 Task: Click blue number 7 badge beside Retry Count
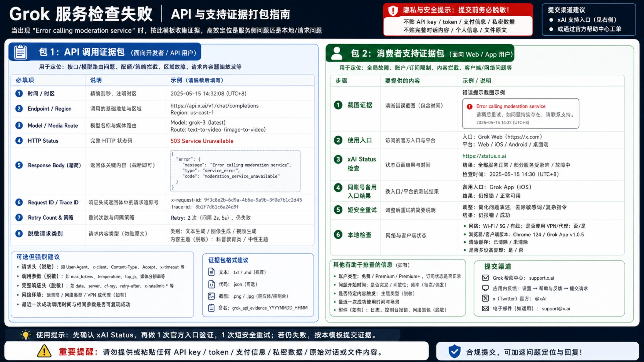pyautogui.click(x=19, y=217)
